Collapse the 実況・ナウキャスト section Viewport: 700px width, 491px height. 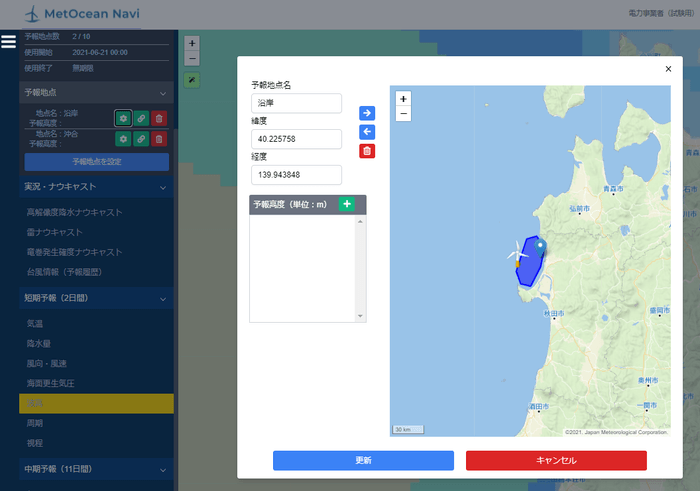[x=162, y=186]
